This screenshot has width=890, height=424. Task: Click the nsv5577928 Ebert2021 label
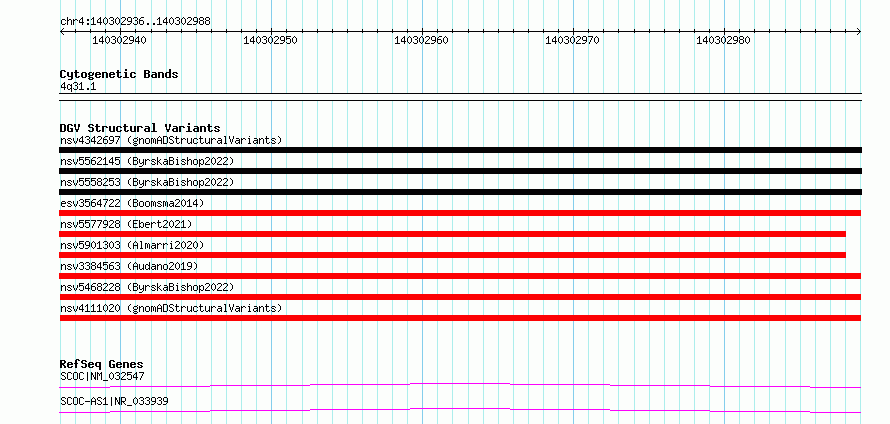point(126,224)
